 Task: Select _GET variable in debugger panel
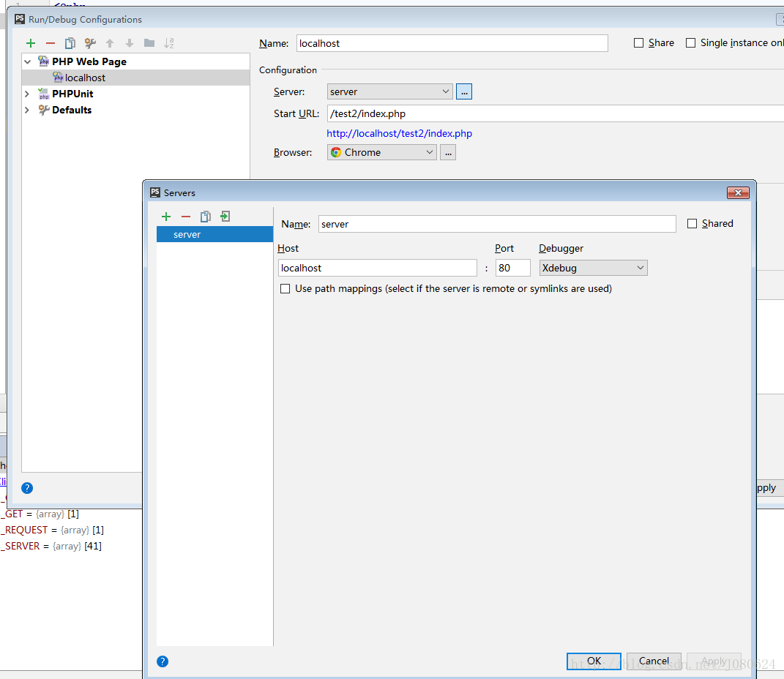point(40,514)
